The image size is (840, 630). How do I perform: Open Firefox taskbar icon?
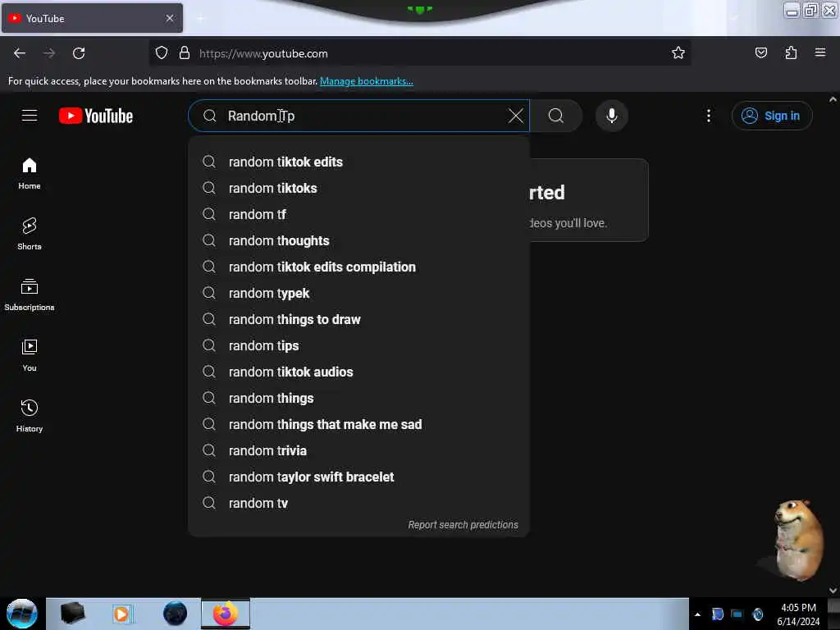[x=226, y=614]
